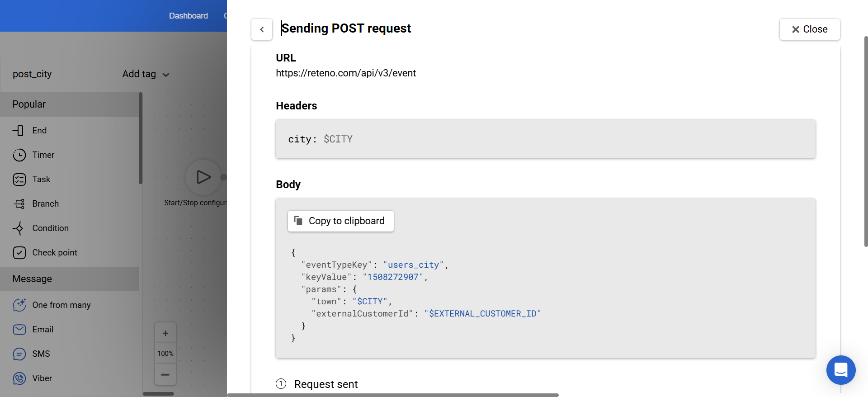
Task: Choose the Check point block icon
Action: pyautogui.click(x=19, y=253)
